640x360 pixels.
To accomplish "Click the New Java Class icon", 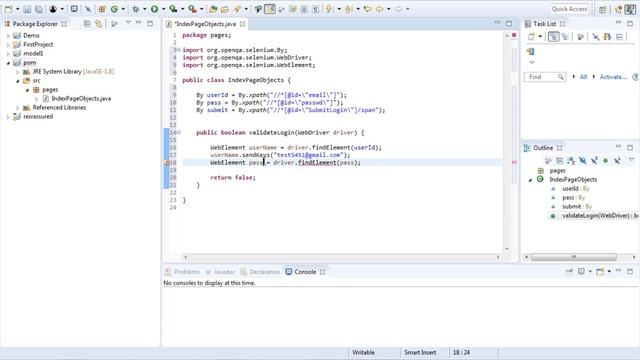I will (115, 9).
